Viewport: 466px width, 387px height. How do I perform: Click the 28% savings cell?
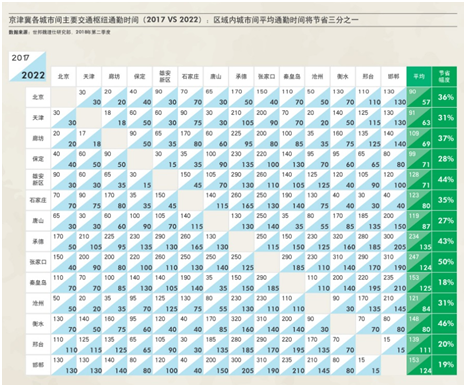click(x=444, y=159)
